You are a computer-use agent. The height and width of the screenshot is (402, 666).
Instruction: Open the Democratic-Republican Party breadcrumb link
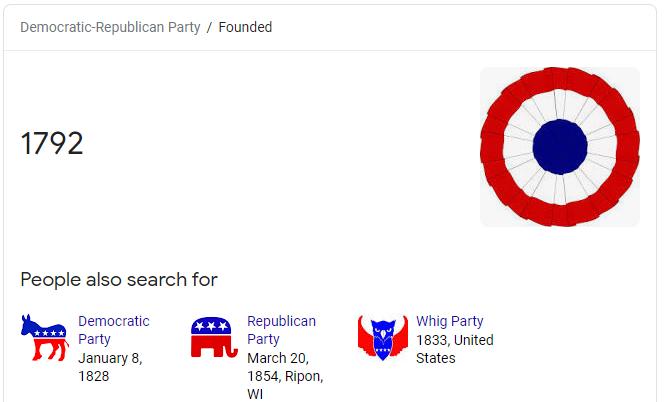coord(110,27)
